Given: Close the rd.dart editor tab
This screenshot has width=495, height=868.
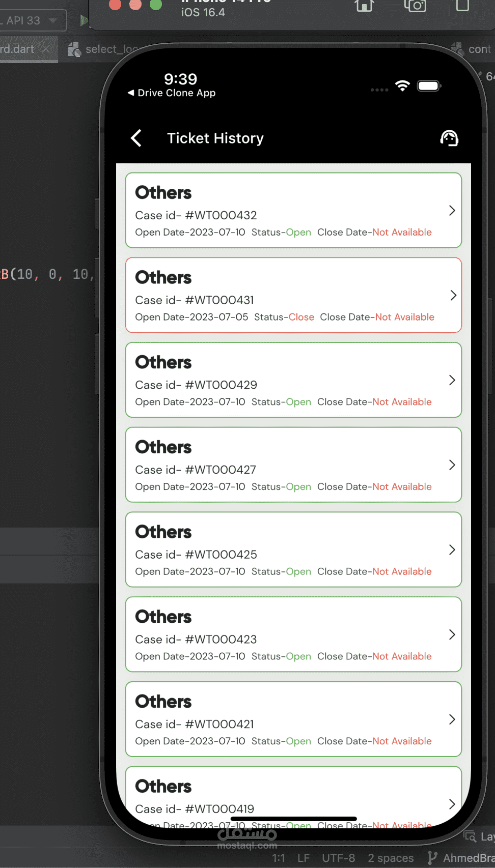Looking at the screenshot, I should [46, 49].
